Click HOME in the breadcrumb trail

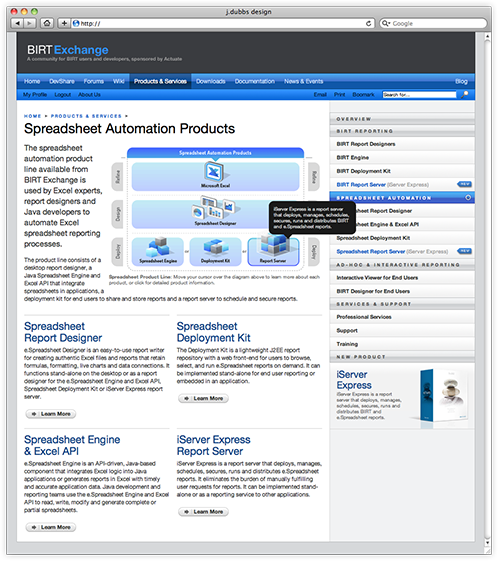click(x=32, y=116)
